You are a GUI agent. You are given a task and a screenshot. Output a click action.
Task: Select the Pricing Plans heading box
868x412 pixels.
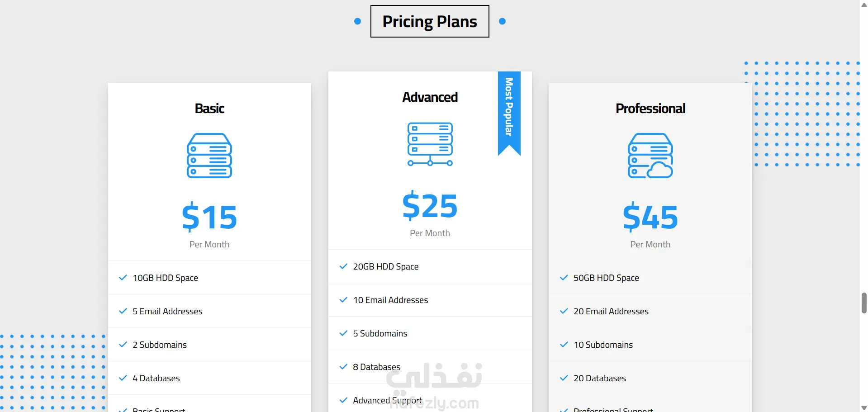click(430, 21)
